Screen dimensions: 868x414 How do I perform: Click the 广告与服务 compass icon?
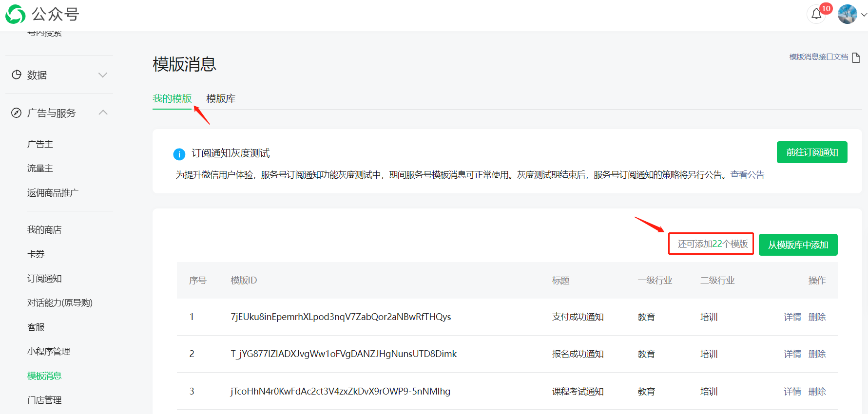(17, 113)
